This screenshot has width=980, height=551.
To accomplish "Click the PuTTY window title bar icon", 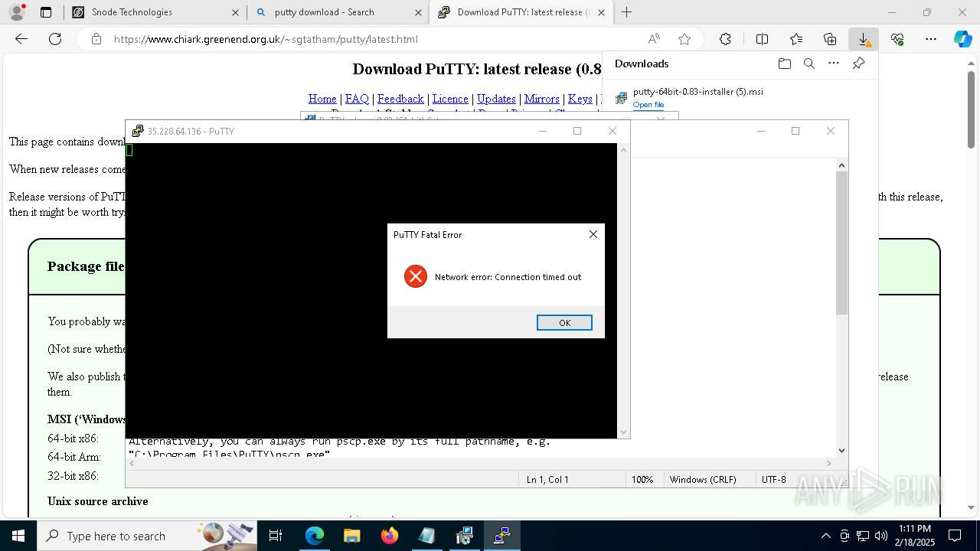I will 138,131.
